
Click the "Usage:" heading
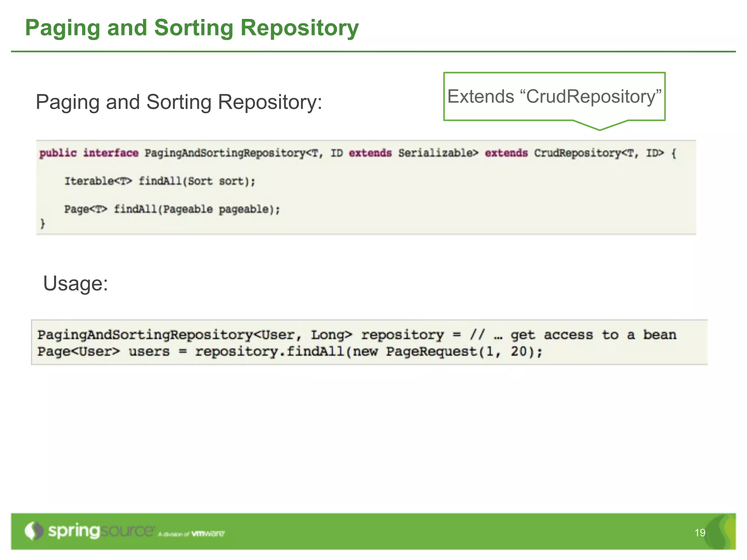pyautogui.click(x=76, y=284)
